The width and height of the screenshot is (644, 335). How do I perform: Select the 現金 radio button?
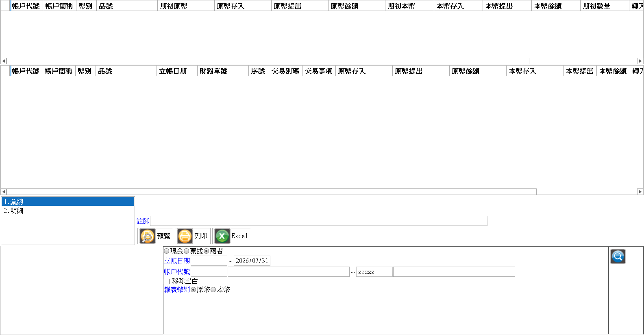click(167, 251)
